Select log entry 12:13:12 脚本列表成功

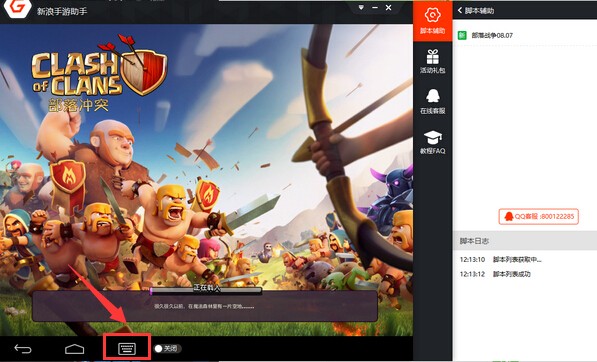coord(495,274)
